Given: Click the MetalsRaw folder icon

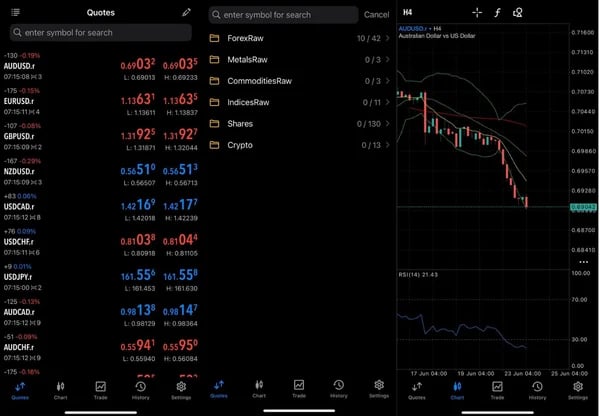Looking at the screenshot, I should [215, 60].
